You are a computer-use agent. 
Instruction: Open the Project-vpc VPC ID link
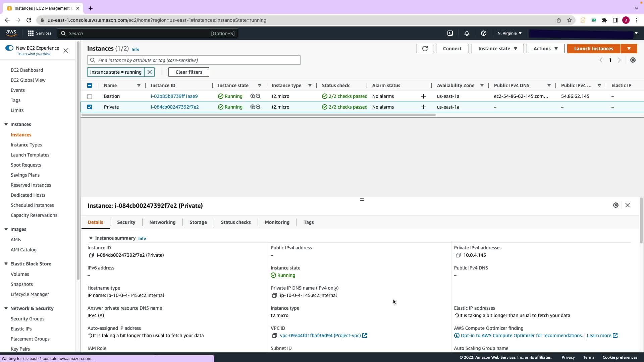[x=320, y=336]
